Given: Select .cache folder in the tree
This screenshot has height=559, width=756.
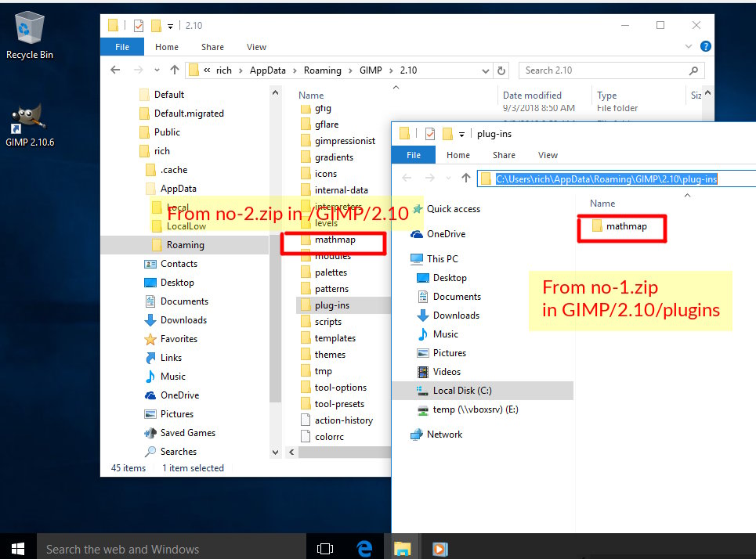Looking at the screenshot, I should tap(174, 170).
